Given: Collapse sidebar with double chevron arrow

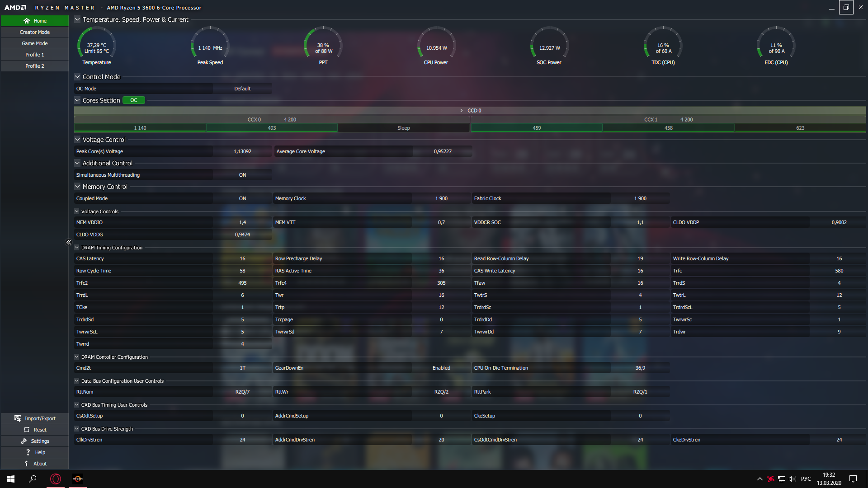Looking at the screenshot, I should tap(69, 242).
